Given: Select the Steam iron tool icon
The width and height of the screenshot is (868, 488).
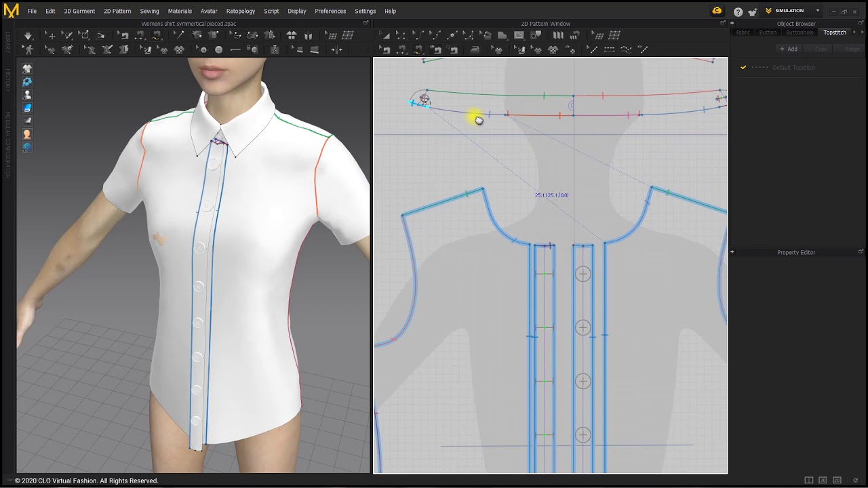Looking at the screenshot, I should 475,49.
